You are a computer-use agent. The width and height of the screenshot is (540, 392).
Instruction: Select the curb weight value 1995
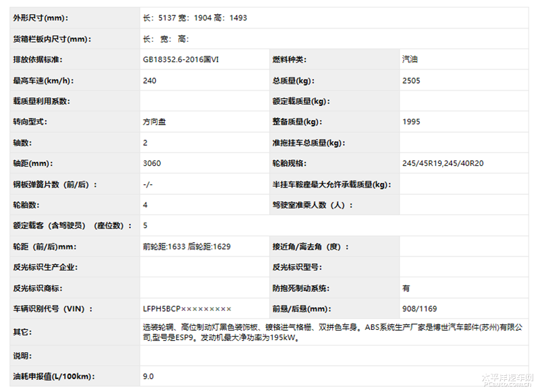pyautogui.click(x=411, y=121)
